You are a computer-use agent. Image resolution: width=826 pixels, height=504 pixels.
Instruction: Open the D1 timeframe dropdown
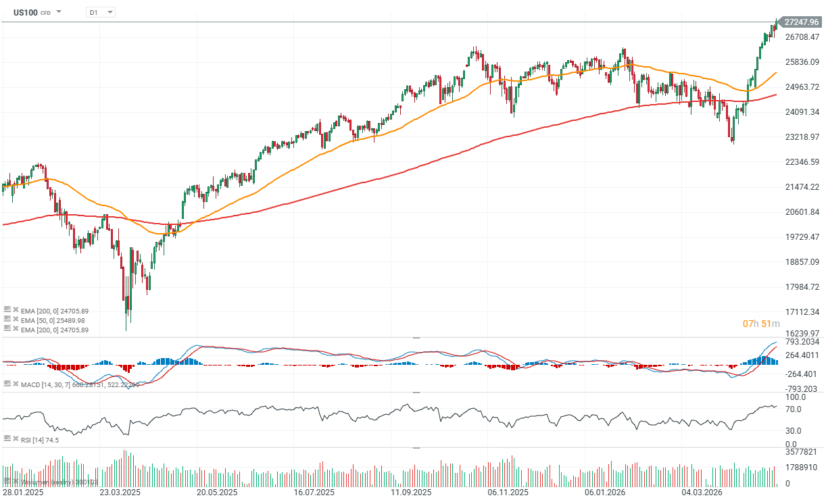pos(99,11)
